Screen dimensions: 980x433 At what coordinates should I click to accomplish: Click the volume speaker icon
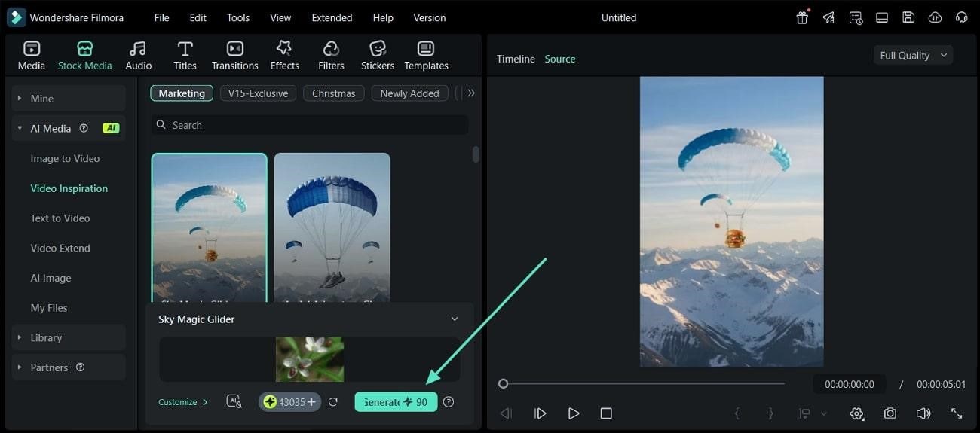[x=923, y=413]
